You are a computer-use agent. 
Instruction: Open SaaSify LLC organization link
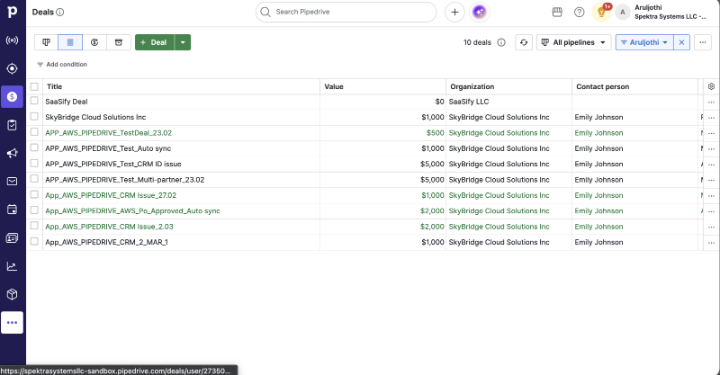pos(469,102)
